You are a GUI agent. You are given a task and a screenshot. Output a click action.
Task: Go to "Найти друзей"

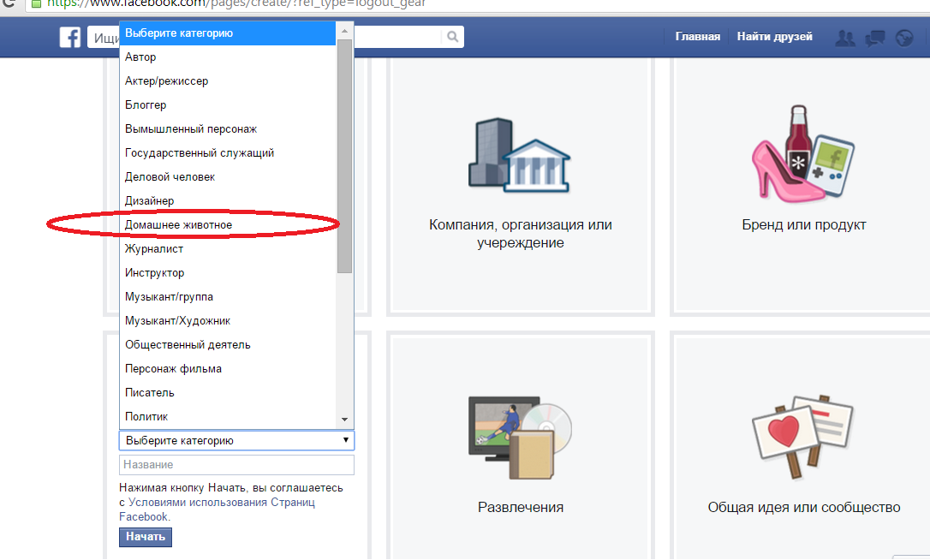click(774, 37)
